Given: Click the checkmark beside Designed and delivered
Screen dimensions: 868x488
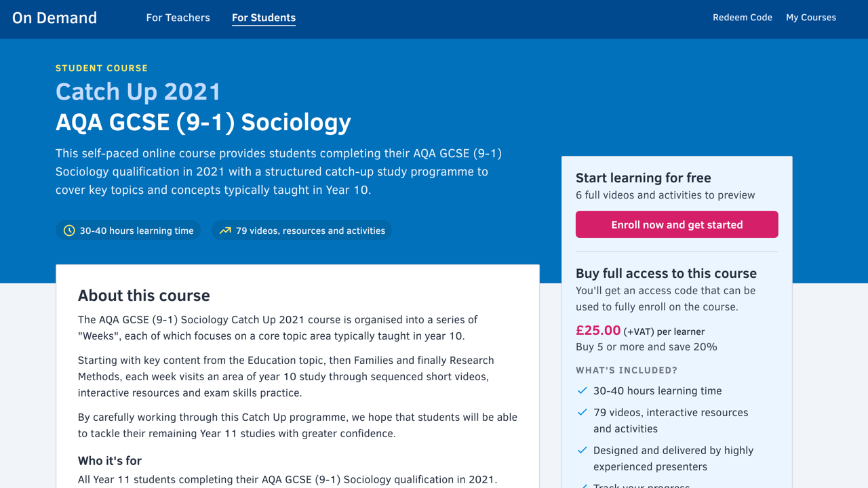Looking at the screenshot, I should point(582,450).
